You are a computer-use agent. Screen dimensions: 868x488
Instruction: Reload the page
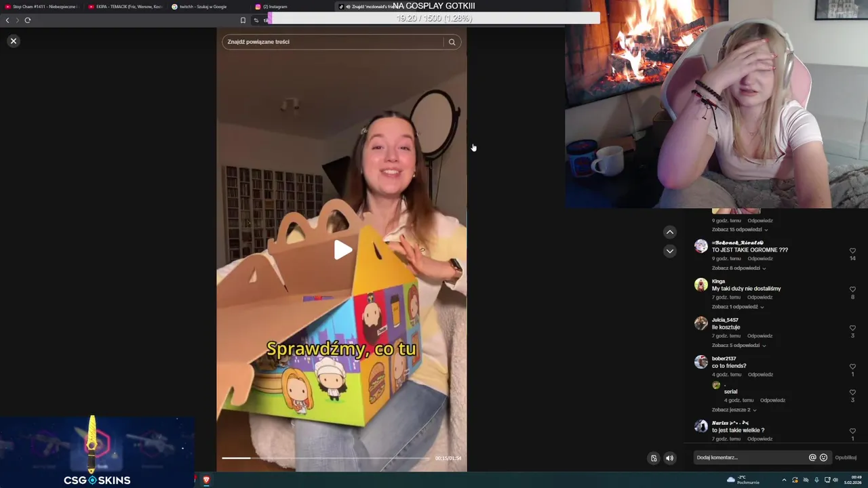point(28,20)
